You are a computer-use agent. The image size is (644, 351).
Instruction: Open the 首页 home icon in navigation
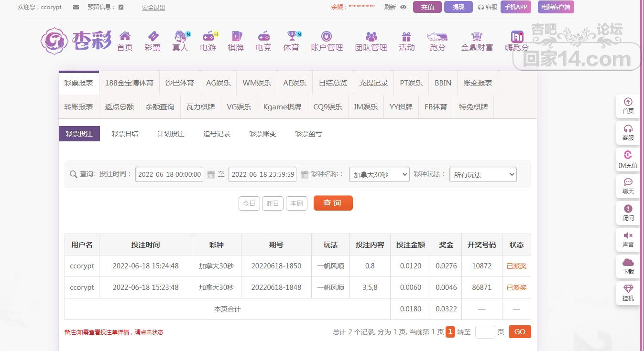pos(125,36)
